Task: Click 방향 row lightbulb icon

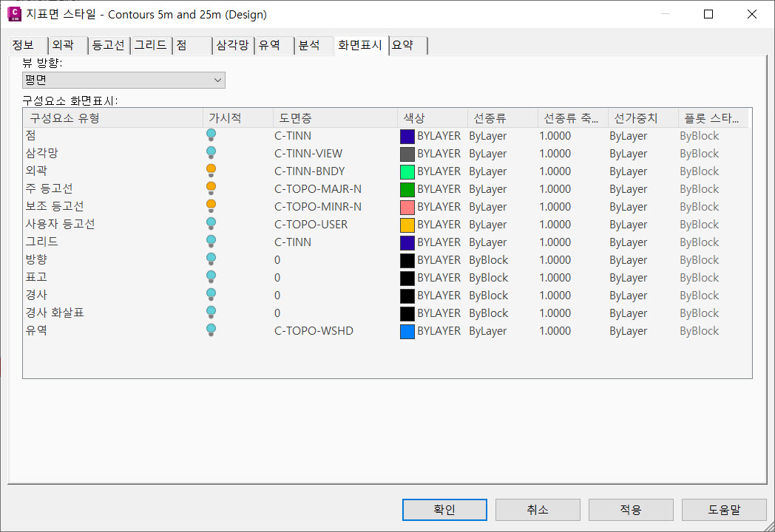Action: coord(211,259)
